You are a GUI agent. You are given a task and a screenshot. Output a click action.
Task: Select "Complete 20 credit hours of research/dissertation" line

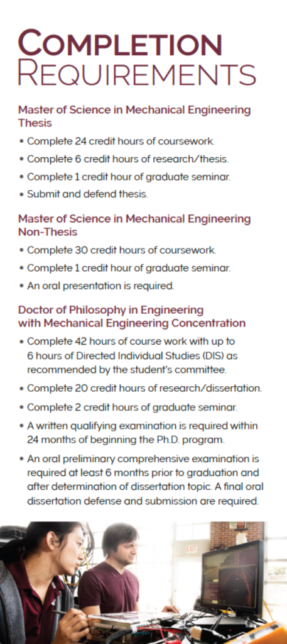pyautogui.click(x=140, y=387)
